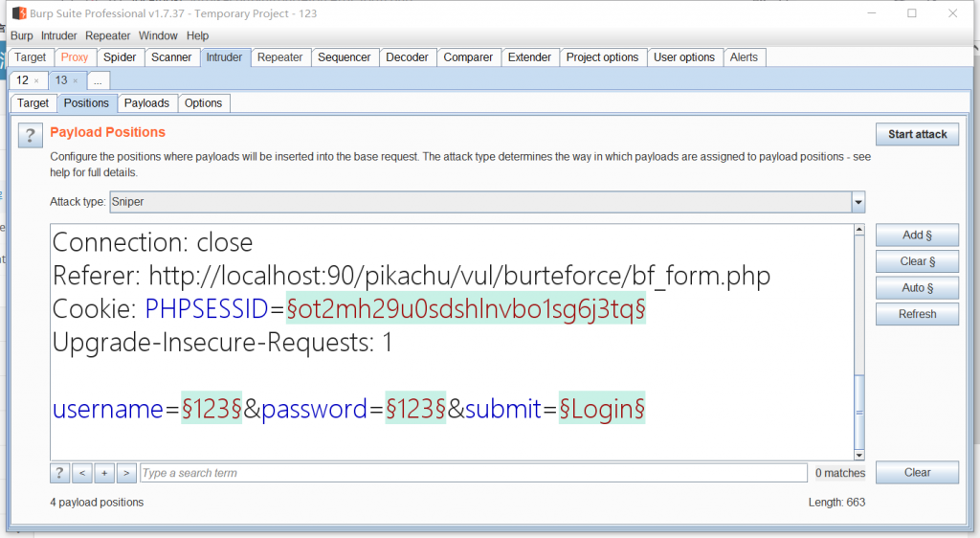Click the Payload Positions help question-mark icon

(30, 135)
